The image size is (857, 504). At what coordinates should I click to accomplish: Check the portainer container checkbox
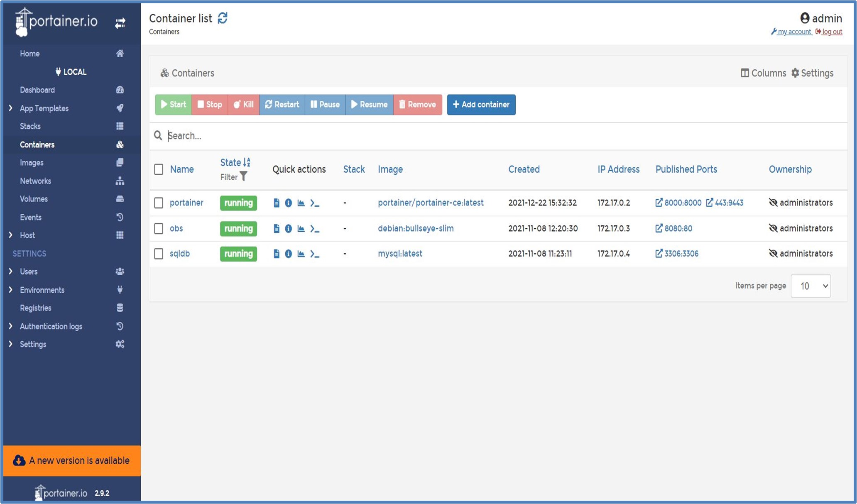159,203
